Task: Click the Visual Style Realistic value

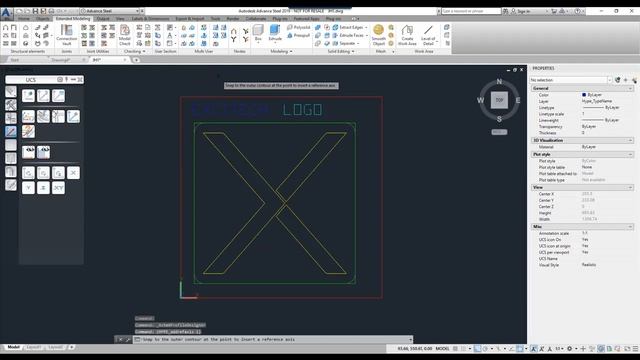Action: tap(589, 265)
